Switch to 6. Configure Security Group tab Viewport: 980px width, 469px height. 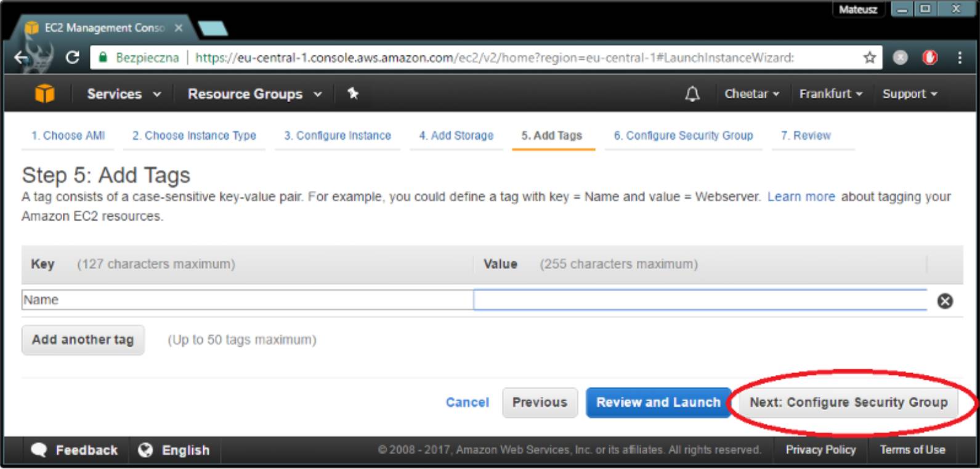coord(683,135)
